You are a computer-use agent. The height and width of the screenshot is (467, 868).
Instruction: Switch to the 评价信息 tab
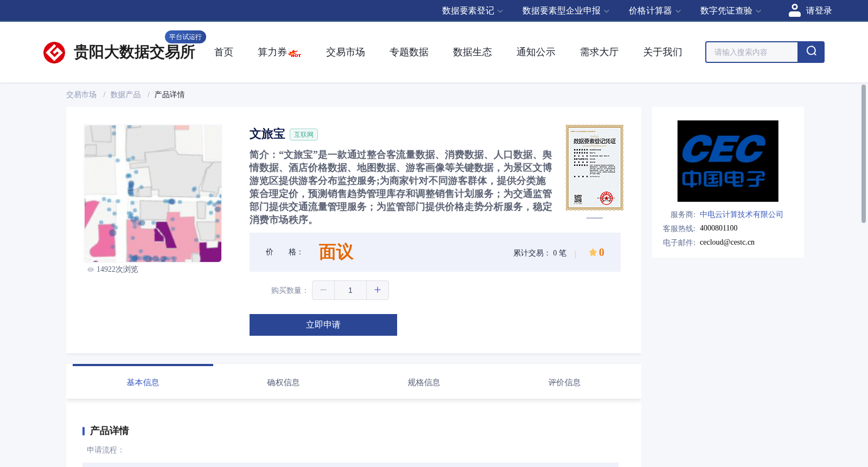[x=564, y=382]
